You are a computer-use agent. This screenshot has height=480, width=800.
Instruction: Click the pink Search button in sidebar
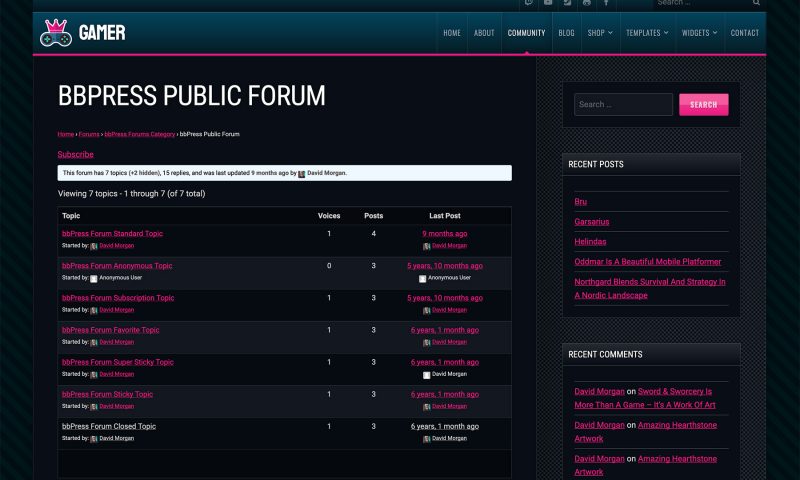click(x=704, y=105)
